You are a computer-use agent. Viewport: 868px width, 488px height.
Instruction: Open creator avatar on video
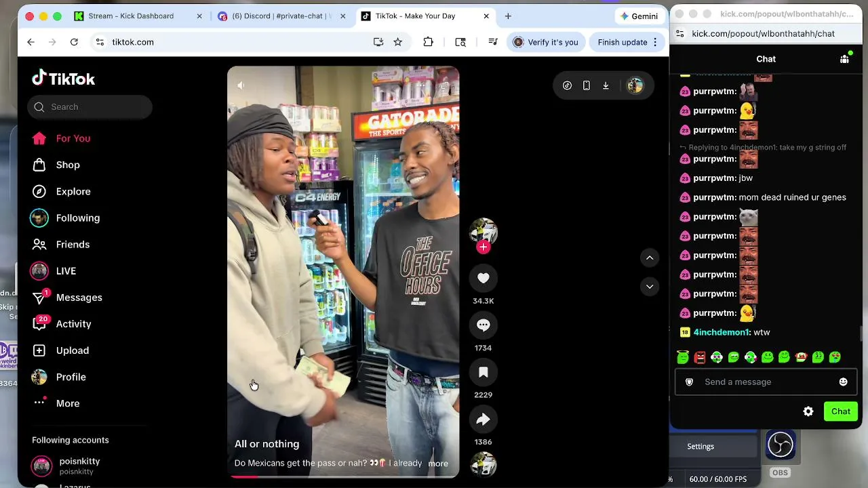point(483,230)
